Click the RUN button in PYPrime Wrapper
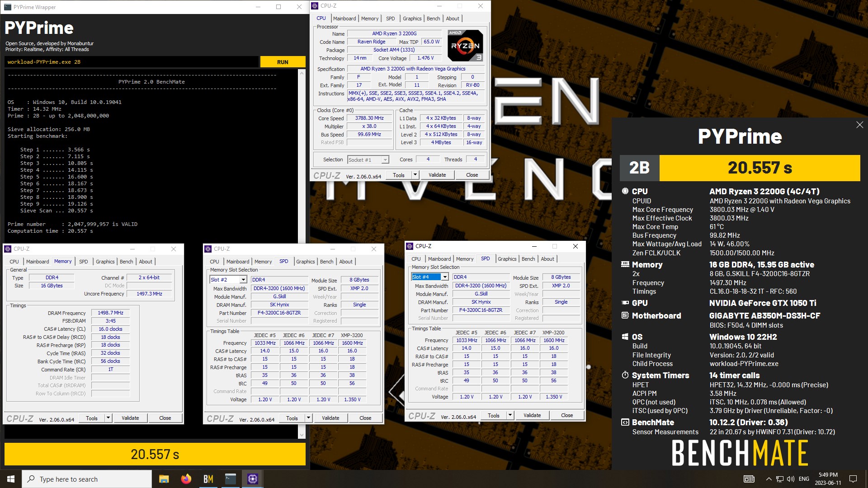The width and height of the screenshot is (868, 488). click(283, 62)
